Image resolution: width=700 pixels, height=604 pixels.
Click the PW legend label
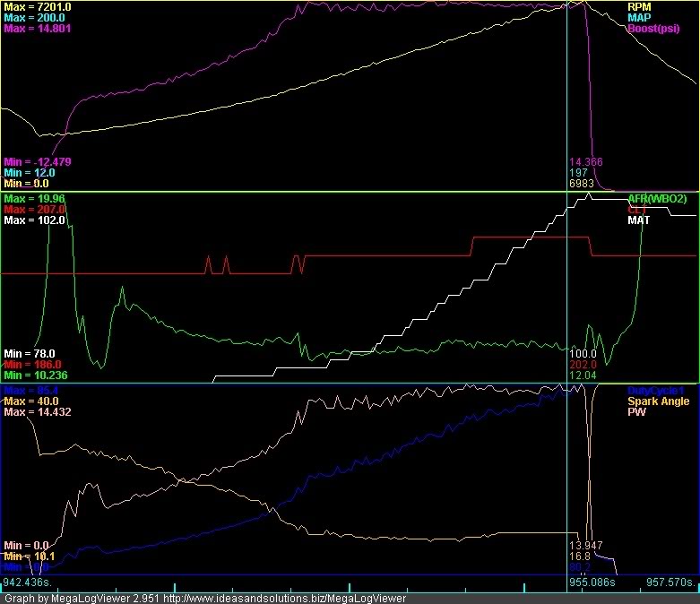pos(636,412)
